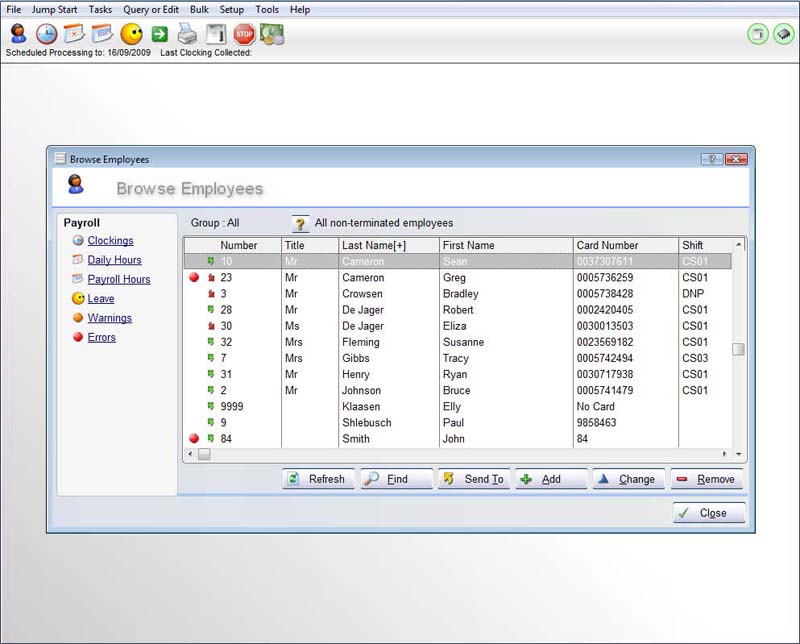Open the Daily Hours link
The height and width of the screenshot is (644, 800).
[114, 260]
